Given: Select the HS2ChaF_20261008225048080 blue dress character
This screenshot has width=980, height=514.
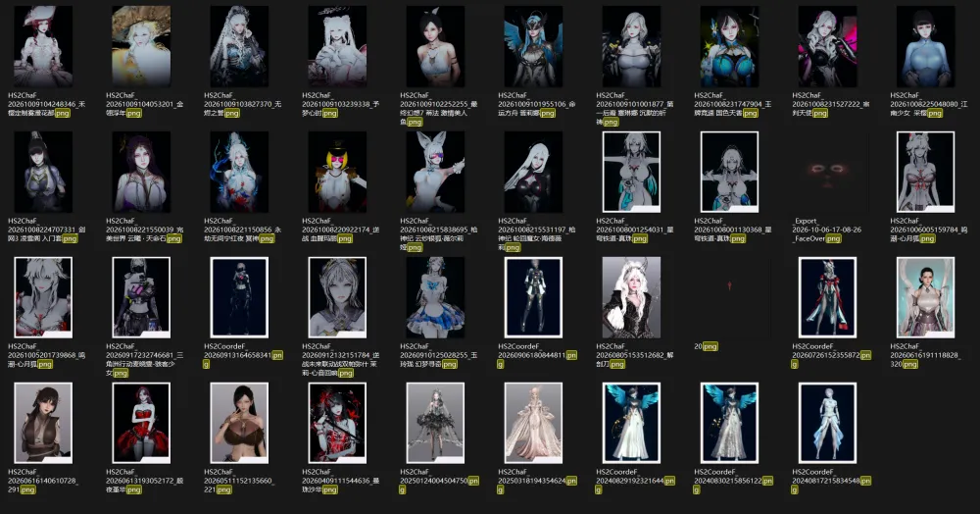Looking at the screenshot, I should pyautogui.click(x=926, y=47).
